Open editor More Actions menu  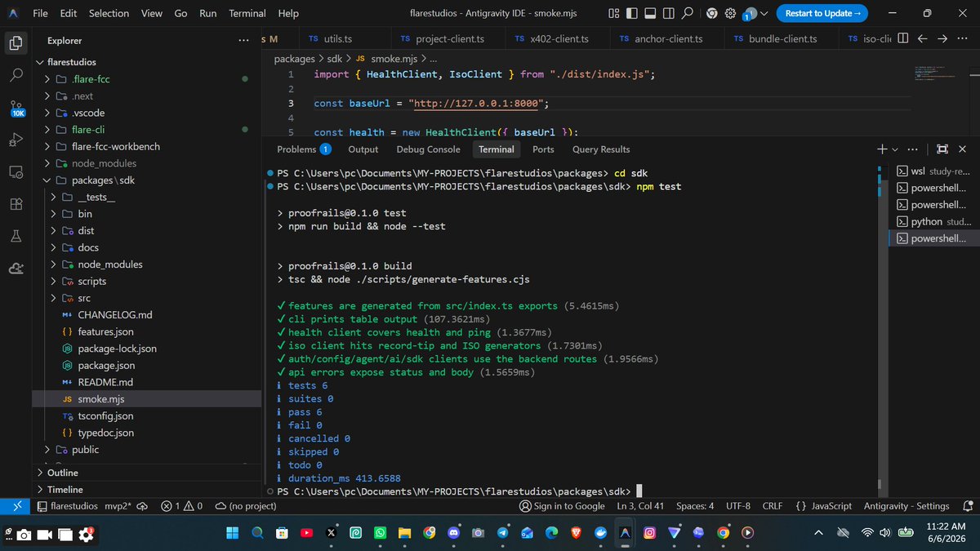click(x=962, y=38)
